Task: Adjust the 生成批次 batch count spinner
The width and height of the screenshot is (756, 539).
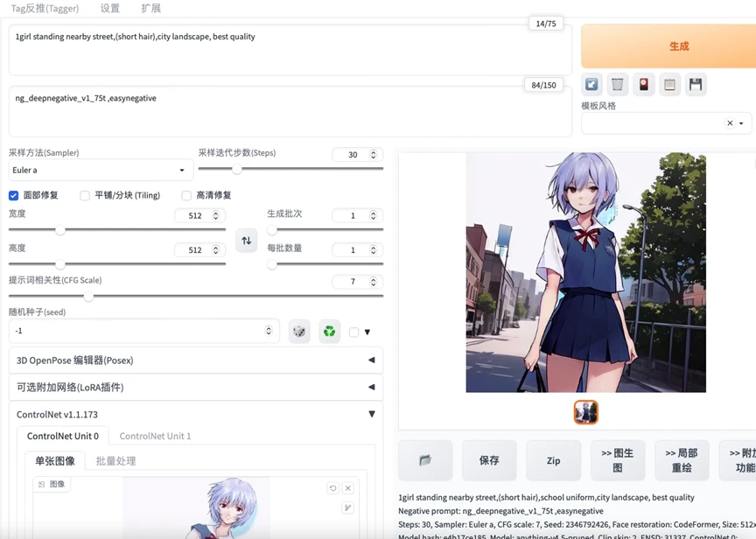Action: pos(373,215)
